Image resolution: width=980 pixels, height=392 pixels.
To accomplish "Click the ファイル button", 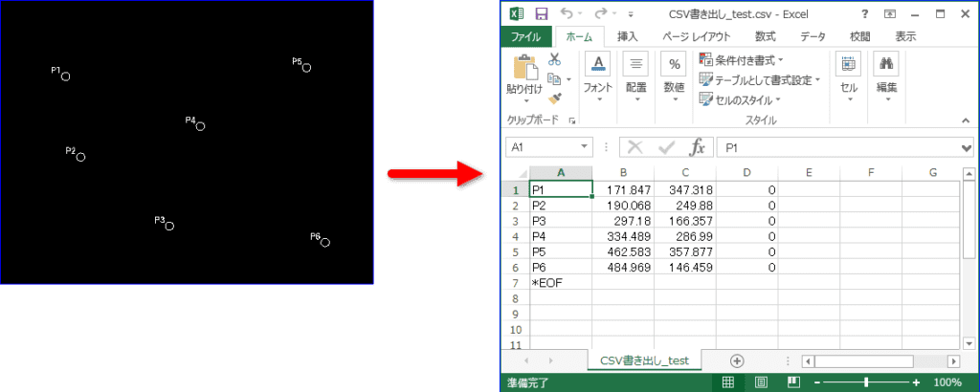I will tap(525, 36).
